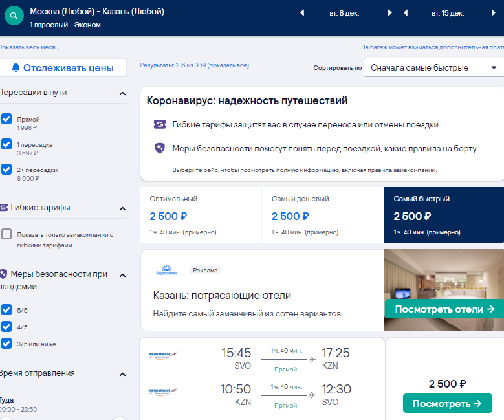
Task: Click the shield icon beside Меры безопасности при пандемии
Action: (x=3, y=274)
